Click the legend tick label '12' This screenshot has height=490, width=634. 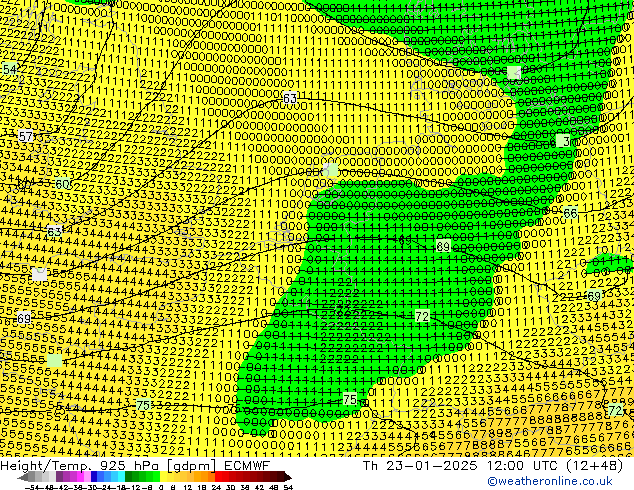188,487
